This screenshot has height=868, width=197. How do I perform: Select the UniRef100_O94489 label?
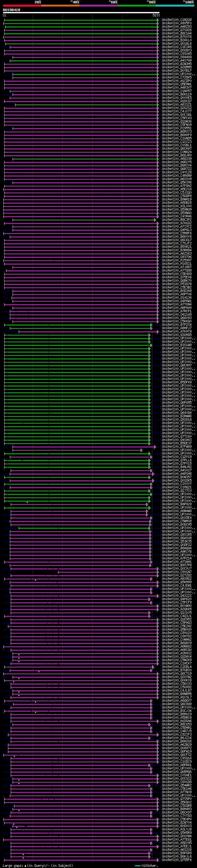pyautogui.click(x=177, y=57)
